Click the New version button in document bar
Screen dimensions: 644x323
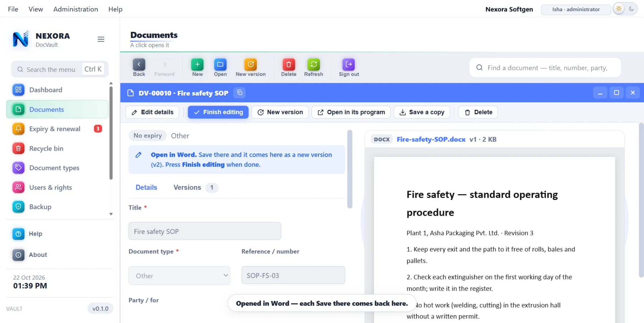pyautogui.click(x=280, y=112)
